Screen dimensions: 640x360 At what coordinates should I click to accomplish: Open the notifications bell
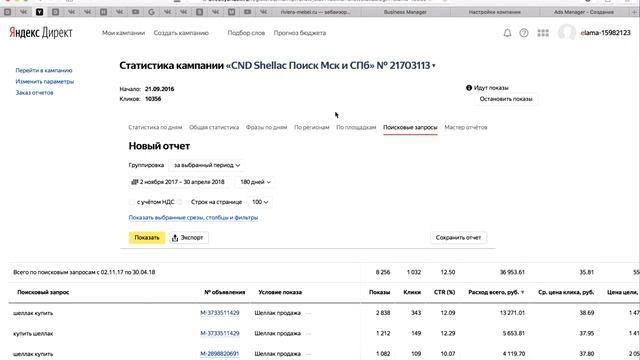[507, 33]
